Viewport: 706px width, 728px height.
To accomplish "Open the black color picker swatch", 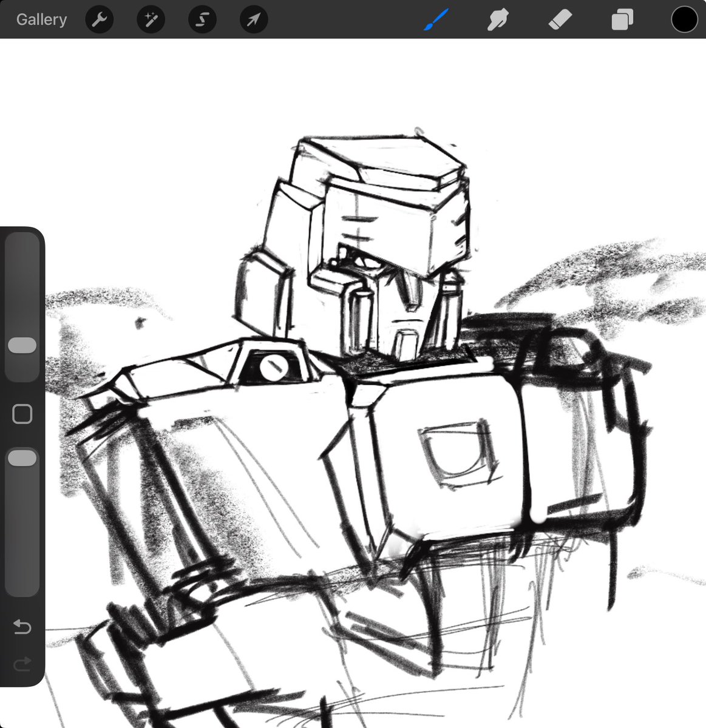I will [684, 19].
